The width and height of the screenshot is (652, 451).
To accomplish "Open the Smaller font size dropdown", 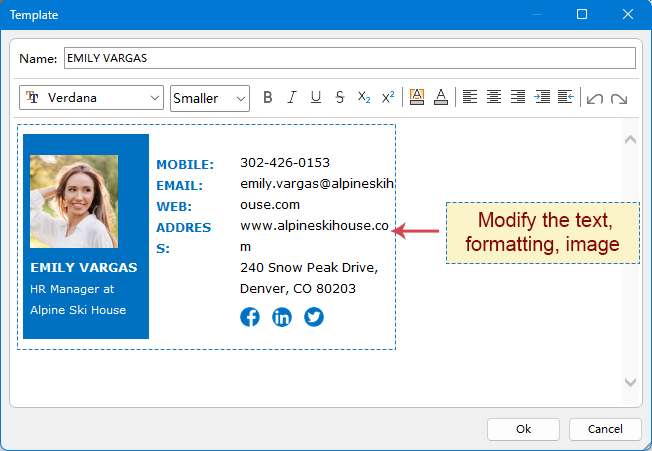I will 209,97.
